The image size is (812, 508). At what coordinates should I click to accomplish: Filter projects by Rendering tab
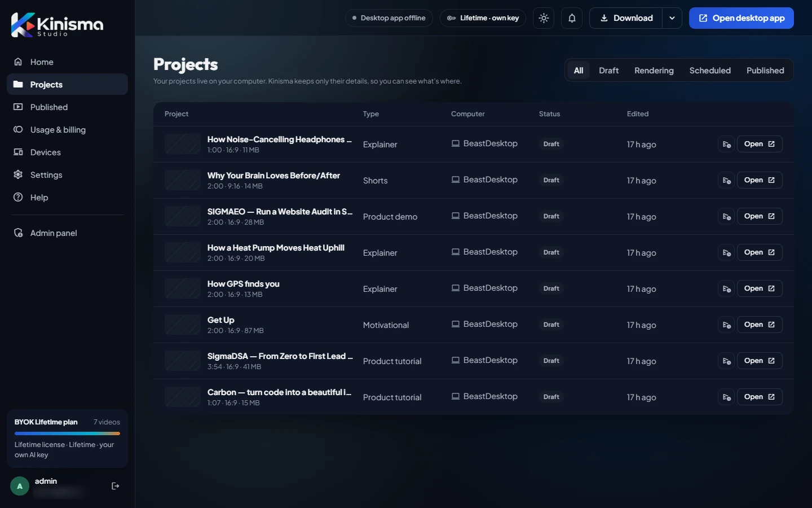pyautogui.click(x=654, y=71)
